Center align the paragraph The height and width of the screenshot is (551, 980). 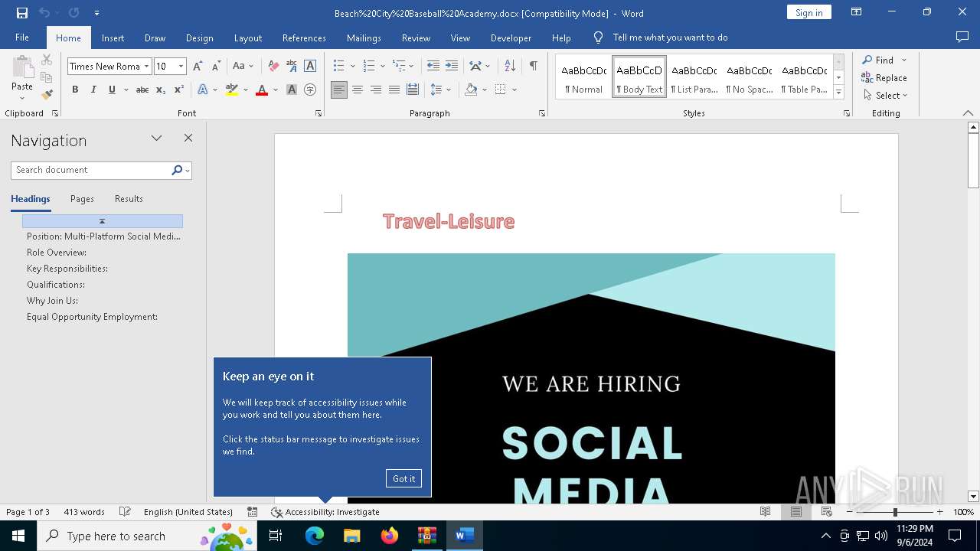pos(358,90)
